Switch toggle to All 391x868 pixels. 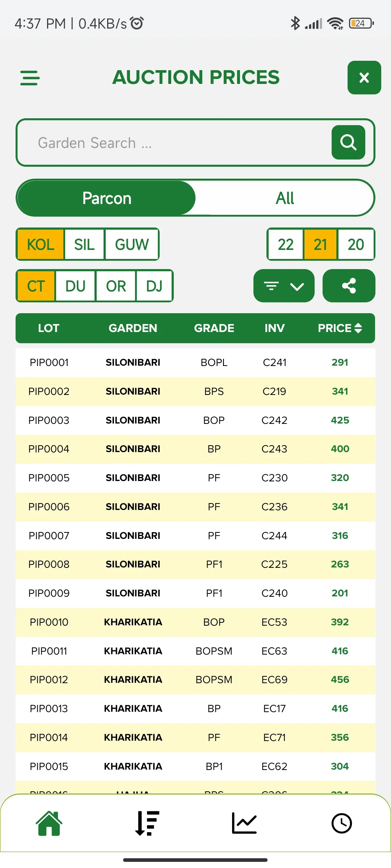[285, 198]
